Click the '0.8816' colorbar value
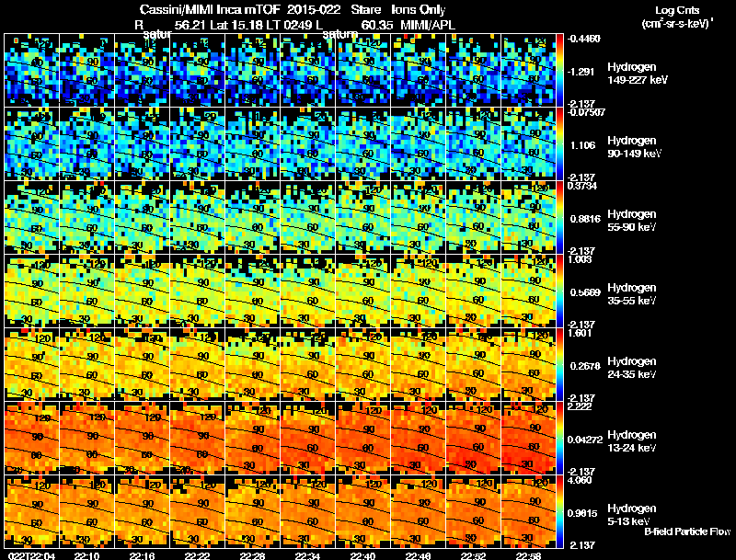Viewport: 736px width, 560px height. click(x=585, y=219)
